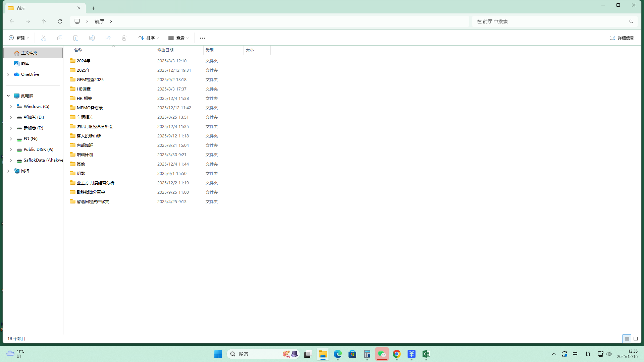Click the Delete trash can icon
644x362 pixels.
coord(124,38)
